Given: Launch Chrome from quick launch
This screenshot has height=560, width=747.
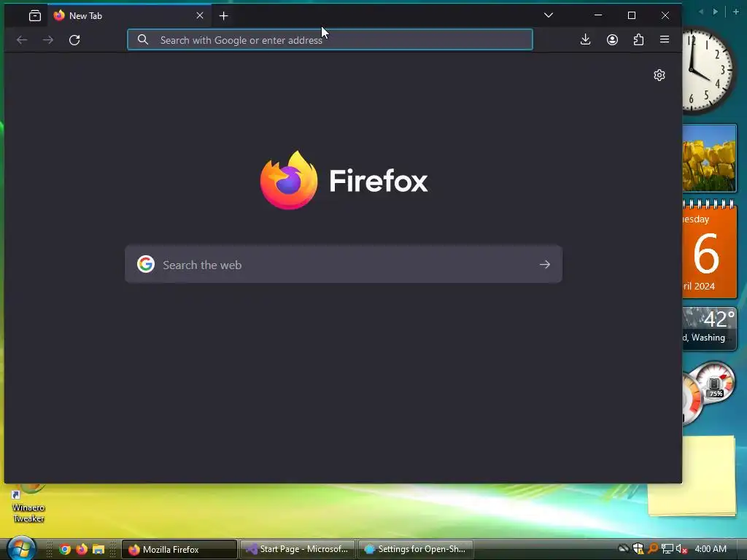Looking at the screenshot, I should tap(65, 549).
